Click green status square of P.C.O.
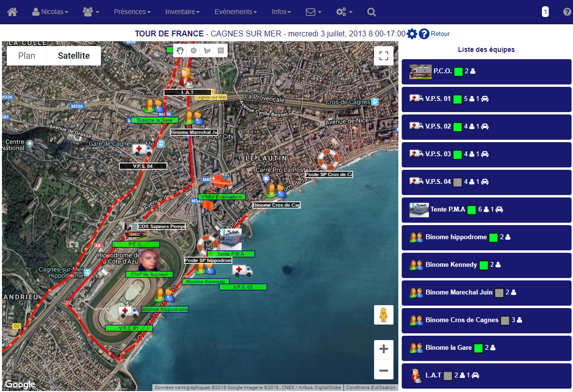 pyautogui.click(x=458, y=72)
